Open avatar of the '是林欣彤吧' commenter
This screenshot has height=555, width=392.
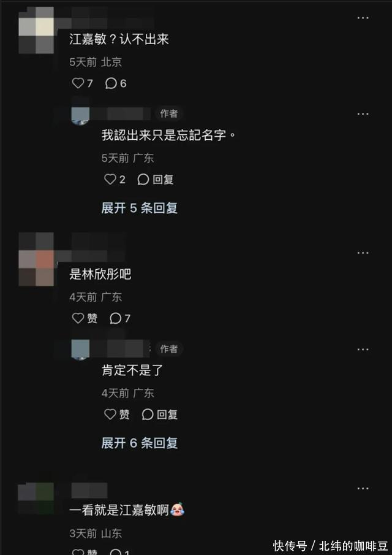(36, 259)
